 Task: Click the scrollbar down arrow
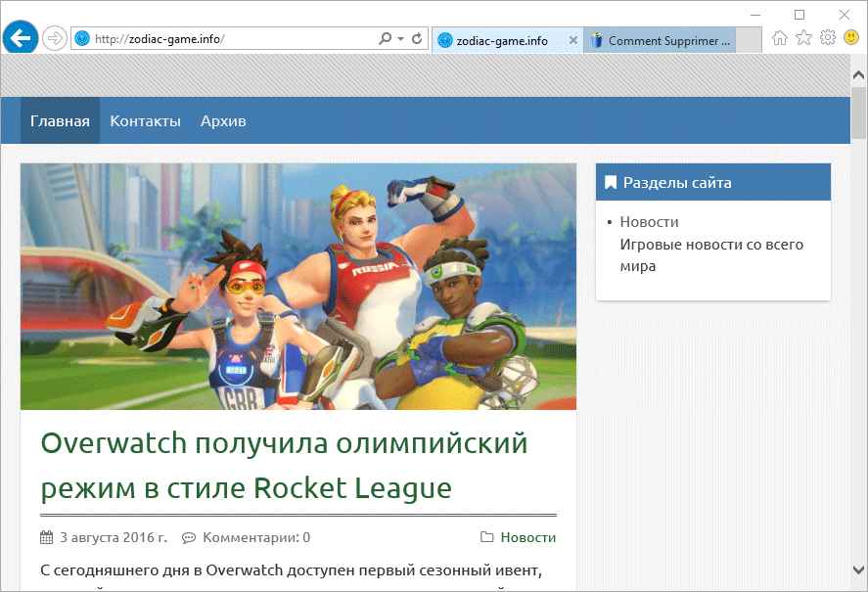point(858,569)
